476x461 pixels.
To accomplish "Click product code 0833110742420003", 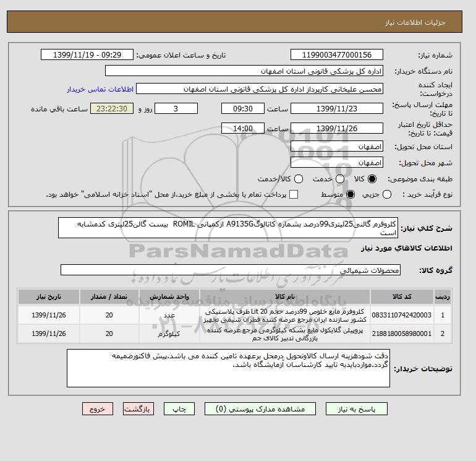I will tap(402, 315).
